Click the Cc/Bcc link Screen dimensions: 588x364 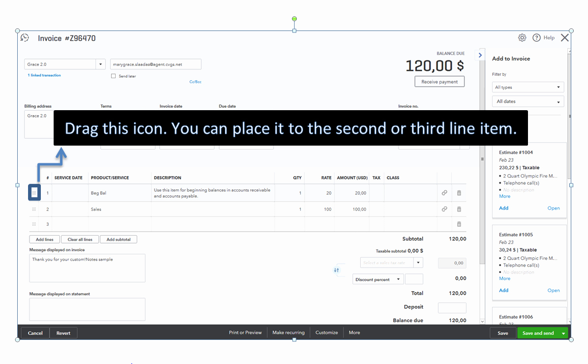pos(195,81)
